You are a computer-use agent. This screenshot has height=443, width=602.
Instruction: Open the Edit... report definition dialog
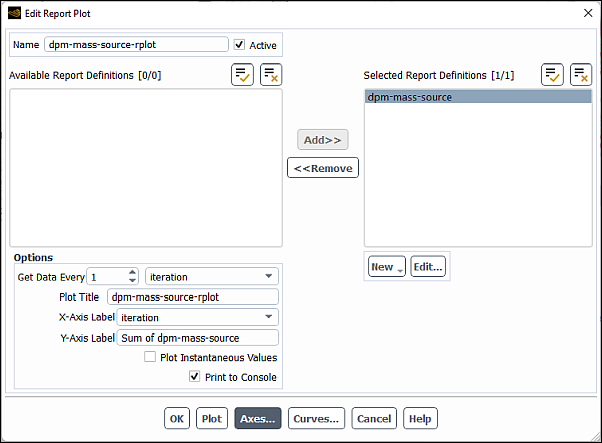[x=428, y=266]
